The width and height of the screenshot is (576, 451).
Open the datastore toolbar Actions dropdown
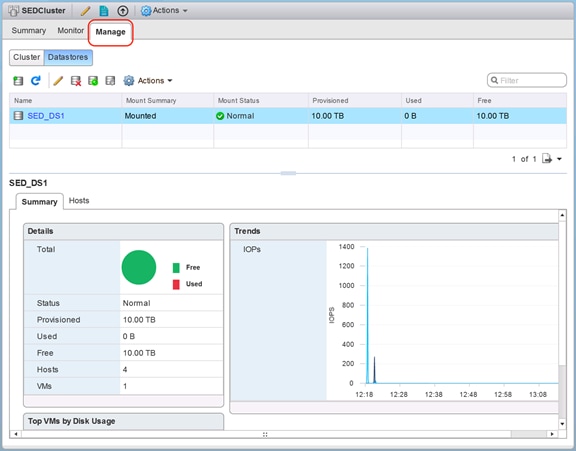(x=148, y=80)
